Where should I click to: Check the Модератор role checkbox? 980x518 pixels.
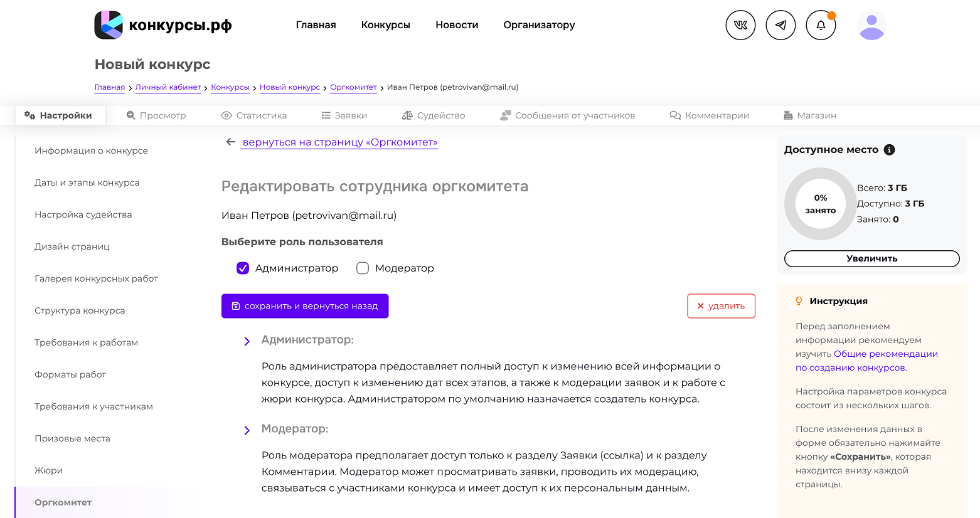363,268
